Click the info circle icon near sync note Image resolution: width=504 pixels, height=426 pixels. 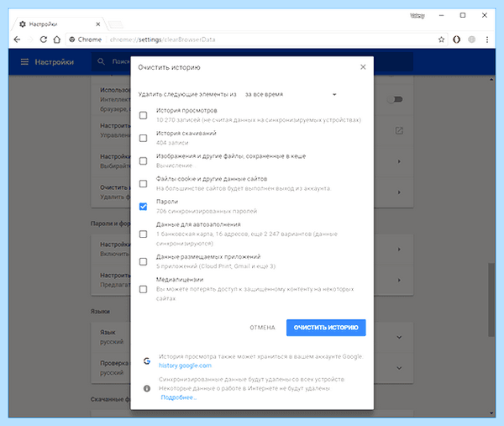point(147,388)
